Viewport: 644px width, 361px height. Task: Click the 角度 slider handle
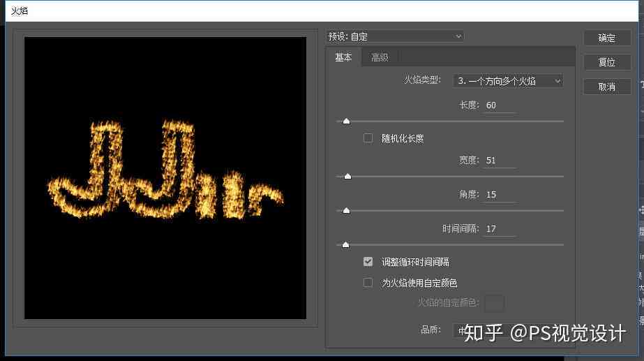[x=346, y=210]
